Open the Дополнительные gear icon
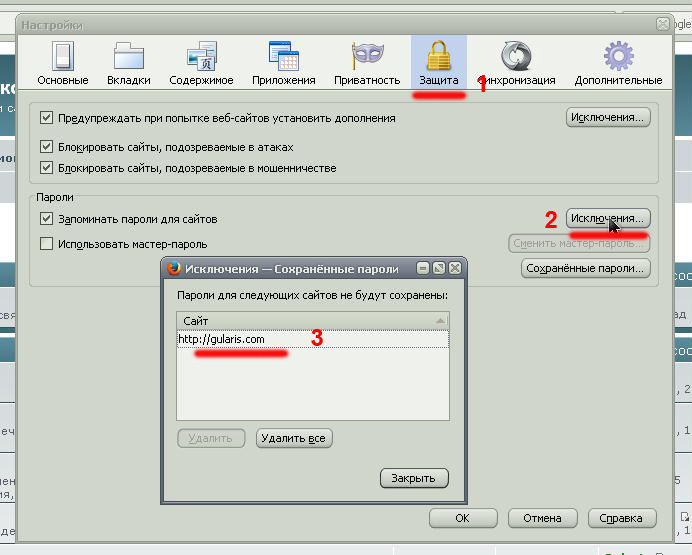Screen dimensions: 692x555 point(618,56)
